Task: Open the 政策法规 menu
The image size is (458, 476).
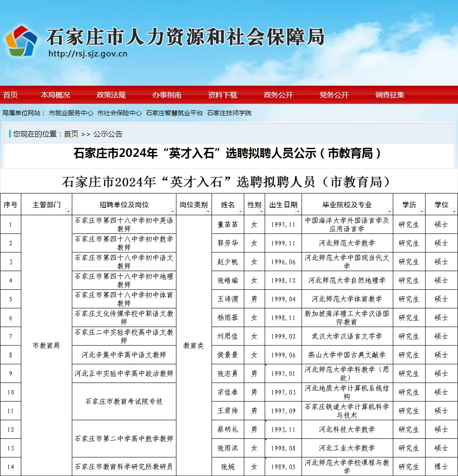Action: [x=111, y=95]
